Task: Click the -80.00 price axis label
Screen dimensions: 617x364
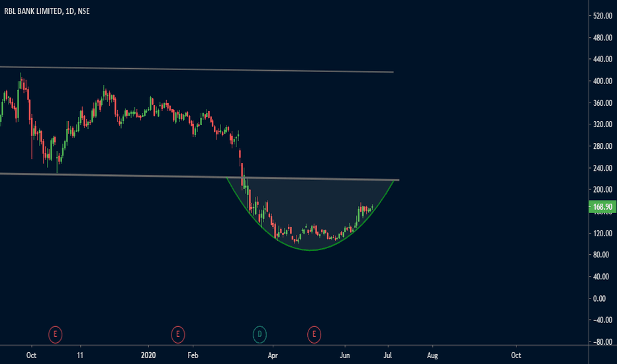Action: (x=602, y=342)
